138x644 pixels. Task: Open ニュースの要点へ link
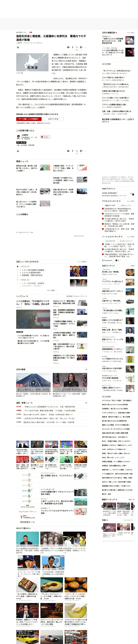pyautogui.click(x=82, y=262)
